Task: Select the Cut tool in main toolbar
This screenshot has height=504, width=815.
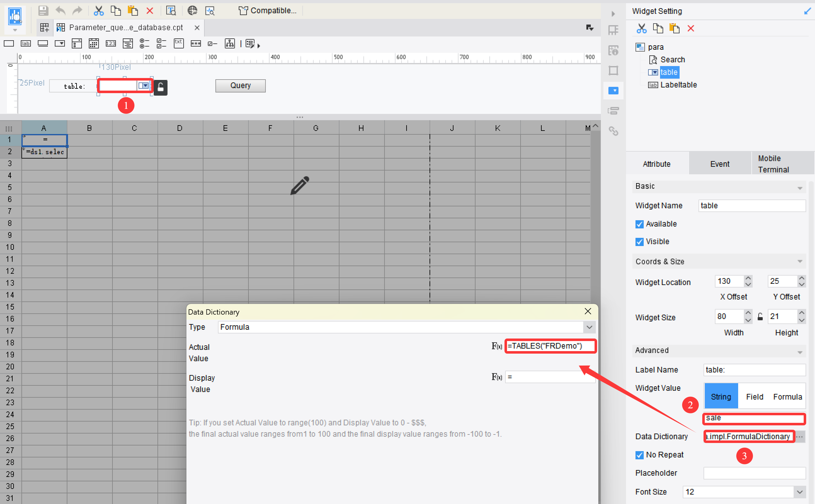Action: 99,10
